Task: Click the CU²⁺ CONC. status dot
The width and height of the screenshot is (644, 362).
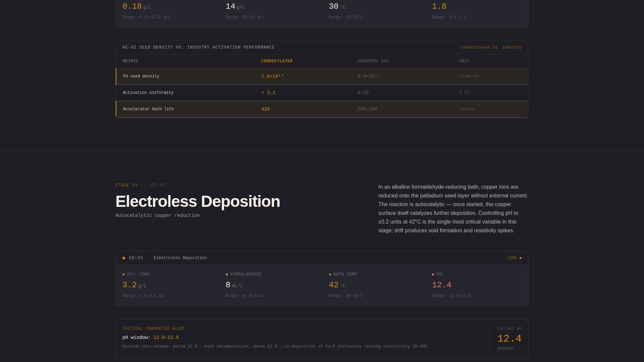Action: 123,274
